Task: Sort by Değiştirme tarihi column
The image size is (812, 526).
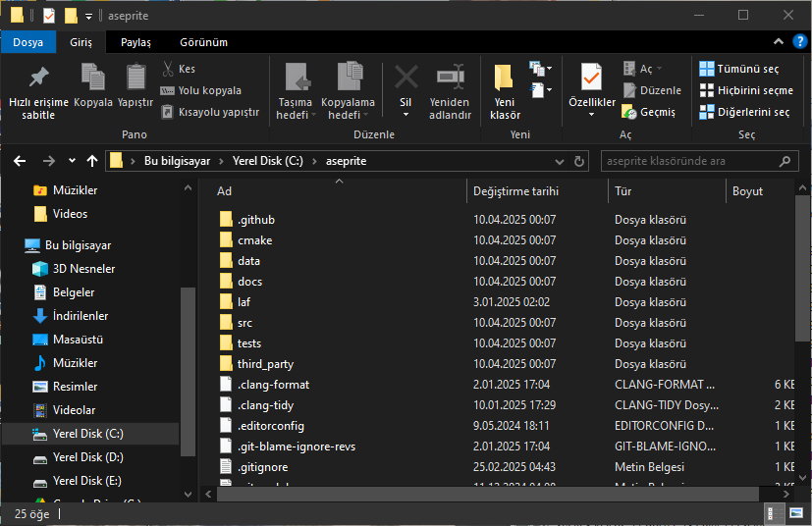Action: click(537, 191)
